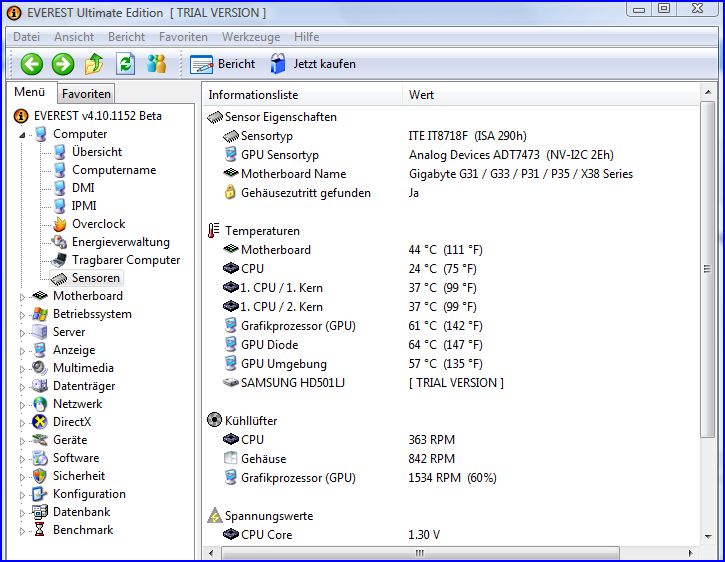725x562 pixels.
Task: Click the Betriebssystem Windows flag icon
Action: pos(40,314)
